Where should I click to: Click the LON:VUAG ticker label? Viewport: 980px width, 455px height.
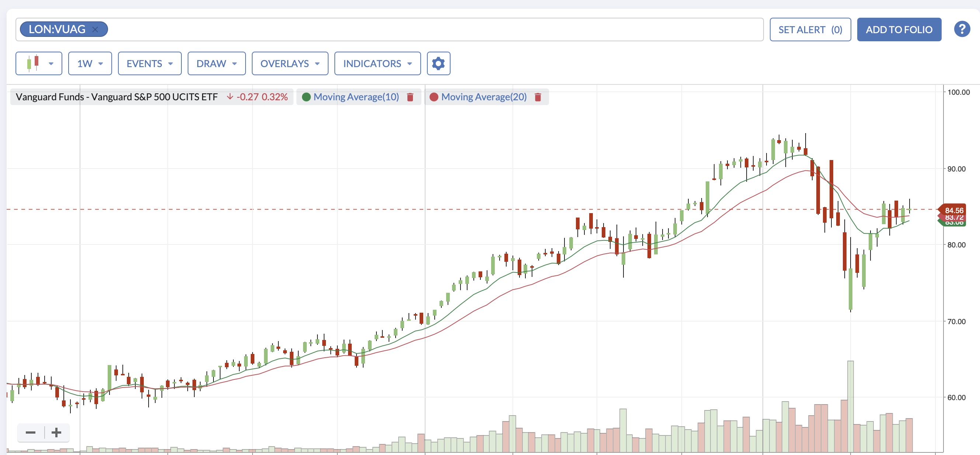[57, 29]
